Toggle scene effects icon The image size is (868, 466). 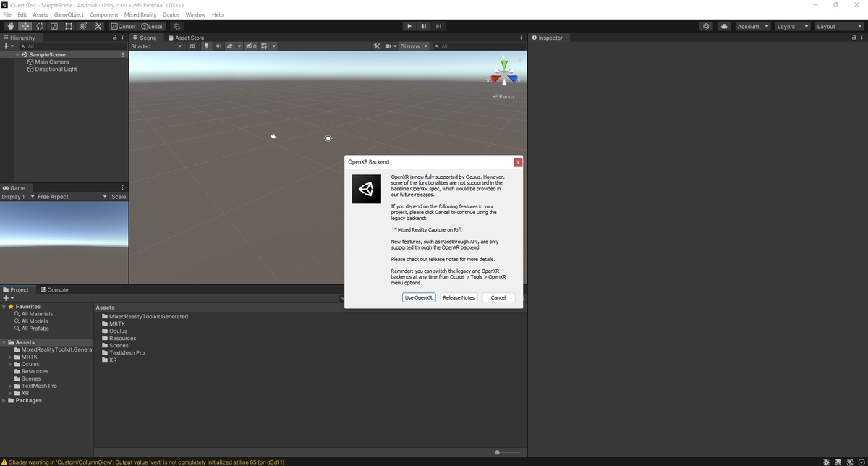point(230,46)
